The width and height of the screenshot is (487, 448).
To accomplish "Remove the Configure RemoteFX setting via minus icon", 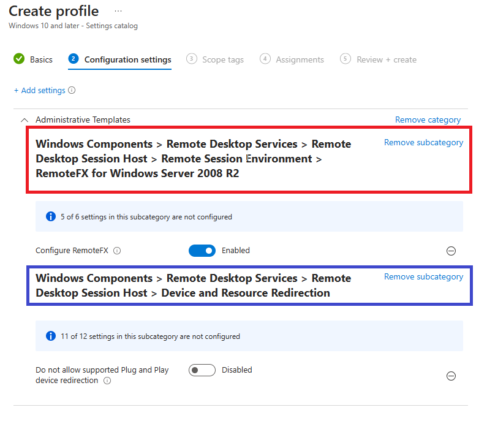I will click(x=451, y=251).
